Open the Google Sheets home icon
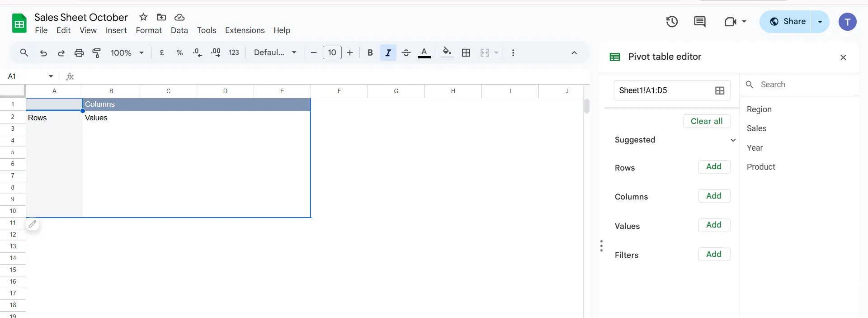The width and height of the screenshot is (868, 318). pyautogui.click(x=19, y=23)
